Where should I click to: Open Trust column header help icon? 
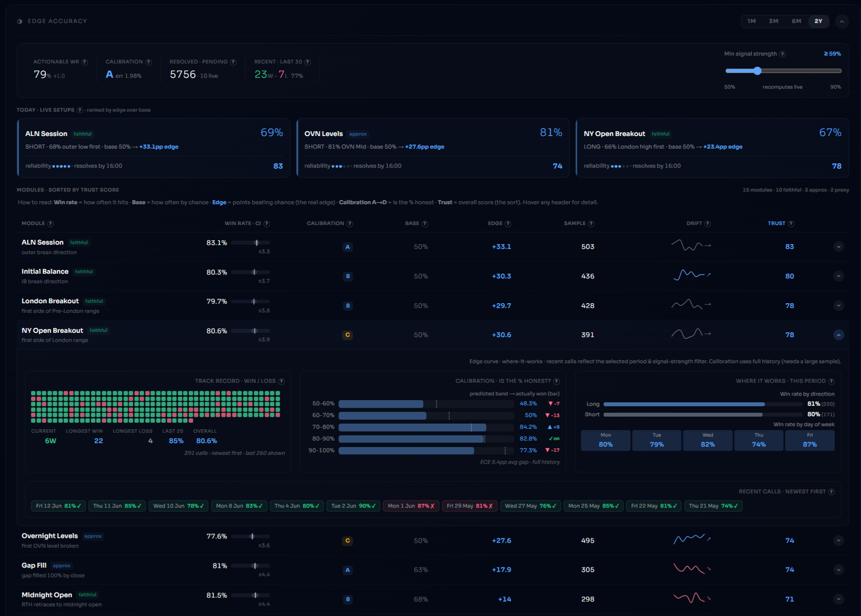tap(791, 224)
